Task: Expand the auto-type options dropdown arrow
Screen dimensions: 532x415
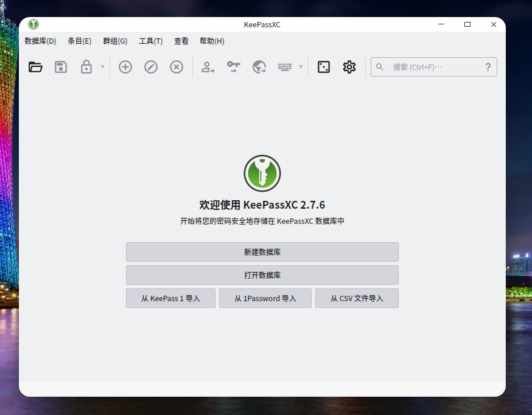Action: [299, 67]
